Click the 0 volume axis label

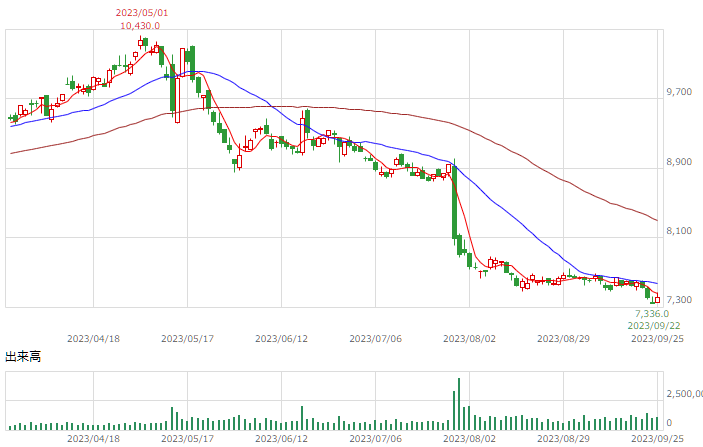(669, 422)
